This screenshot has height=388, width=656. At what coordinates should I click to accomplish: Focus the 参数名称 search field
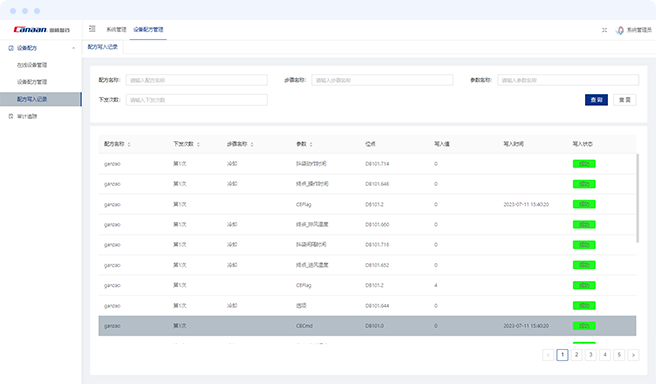568,80
